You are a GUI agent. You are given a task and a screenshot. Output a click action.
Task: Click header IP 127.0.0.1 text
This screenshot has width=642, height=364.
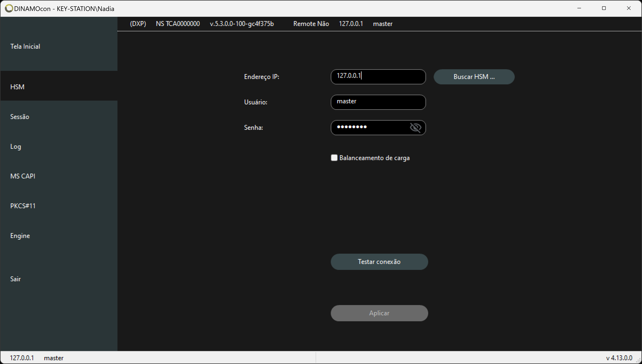coord(351,24)
